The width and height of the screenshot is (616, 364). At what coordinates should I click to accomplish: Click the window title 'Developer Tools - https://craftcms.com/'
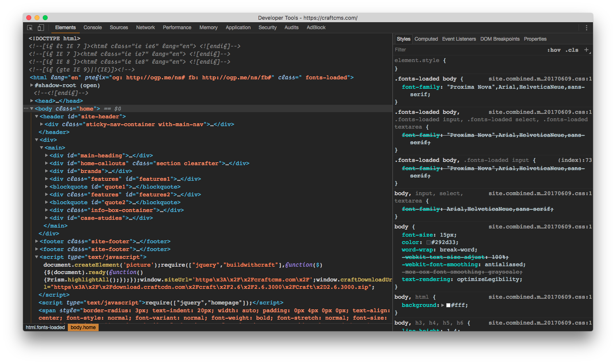click(308, 18)
